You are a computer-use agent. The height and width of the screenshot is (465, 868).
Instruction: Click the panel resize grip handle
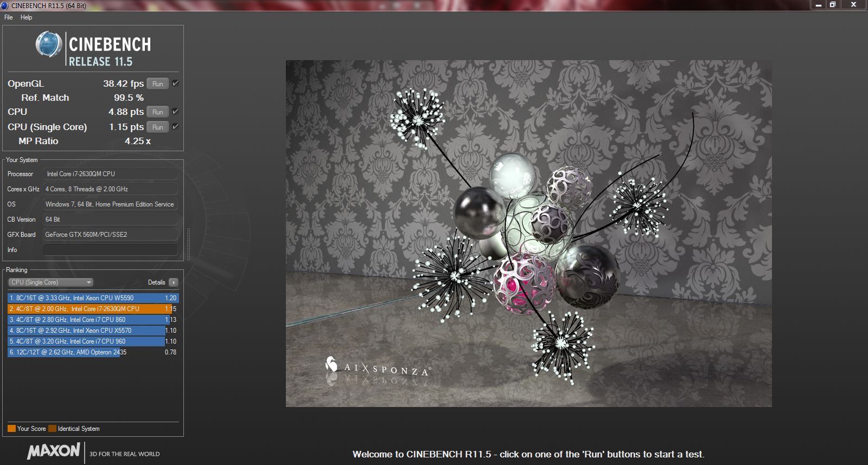point(188,244)
